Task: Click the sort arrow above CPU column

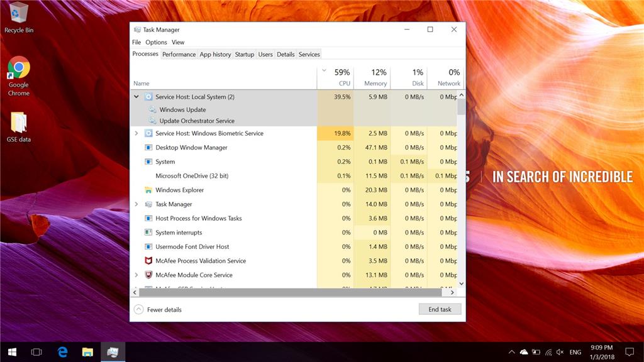Action: (x=324, y=70)
